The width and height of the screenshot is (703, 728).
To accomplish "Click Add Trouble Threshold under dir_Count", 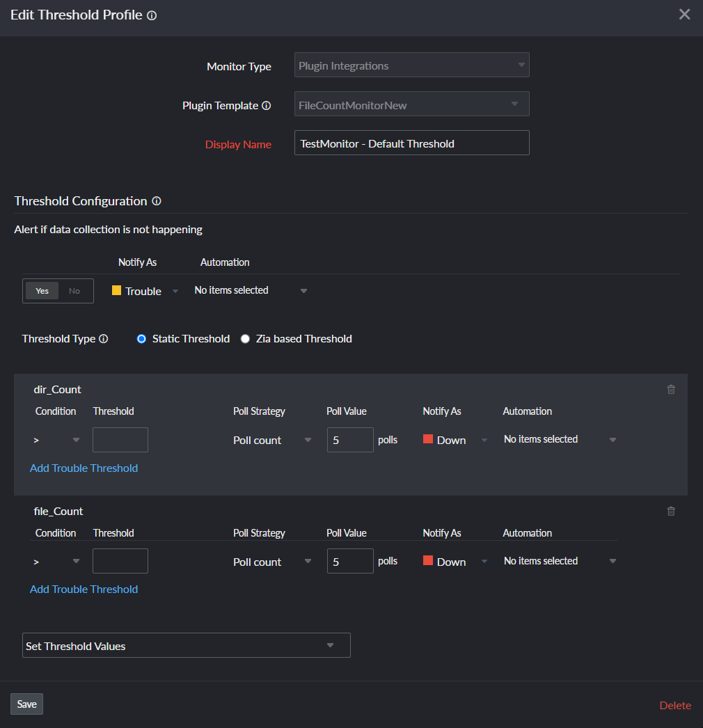I will pos(84,468).
